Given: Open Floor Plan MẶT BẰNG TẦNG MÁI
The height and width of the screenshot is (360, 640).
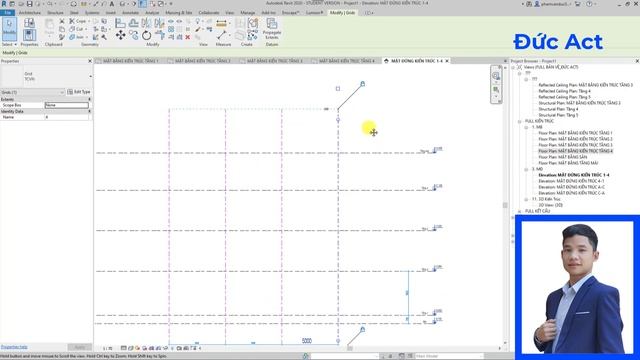Looking at the screenshot, I should [x=568, y=163].
